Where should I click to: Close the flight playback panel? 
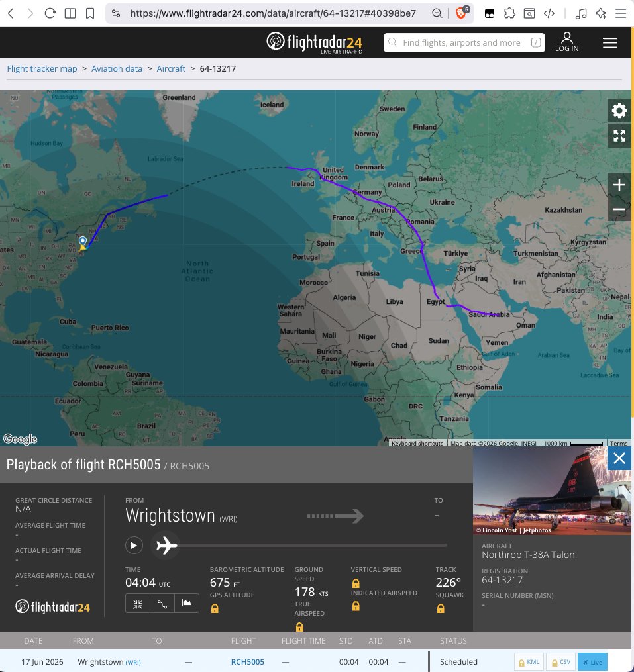point(619,458)
